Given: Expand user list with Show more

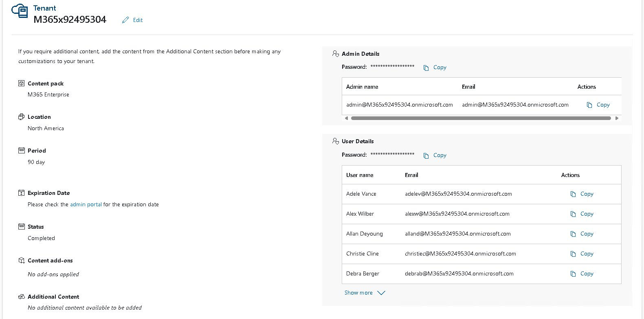Looking at the screenshot, I should (x=358, y=293).
